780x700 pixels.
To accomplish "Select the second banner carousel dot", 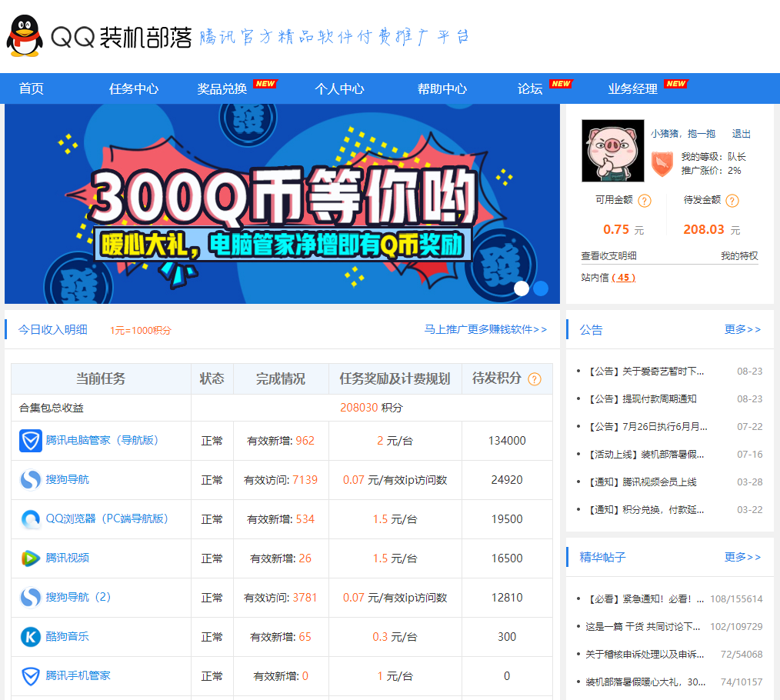I will click(x=540, y=288).
